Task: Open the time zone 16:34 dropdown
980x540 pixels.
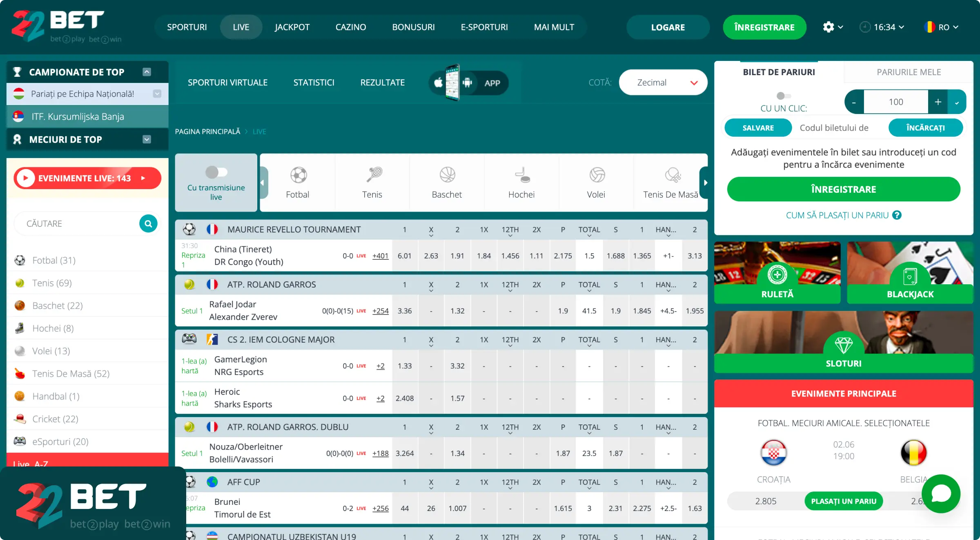Action: click(x=882, y=27)
